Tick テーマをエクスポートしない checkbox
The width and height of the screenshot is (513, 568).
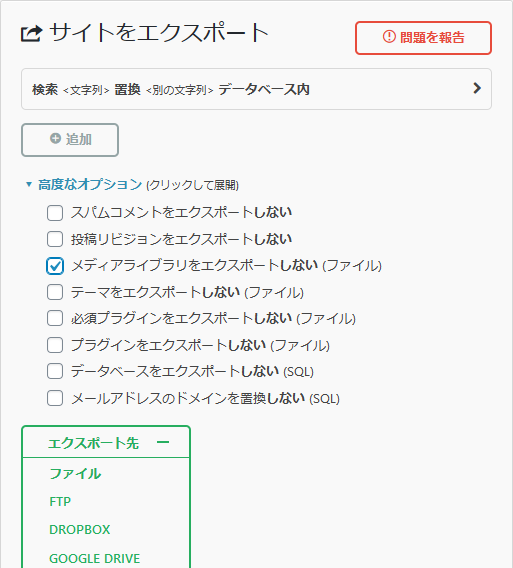pos(55,292)
